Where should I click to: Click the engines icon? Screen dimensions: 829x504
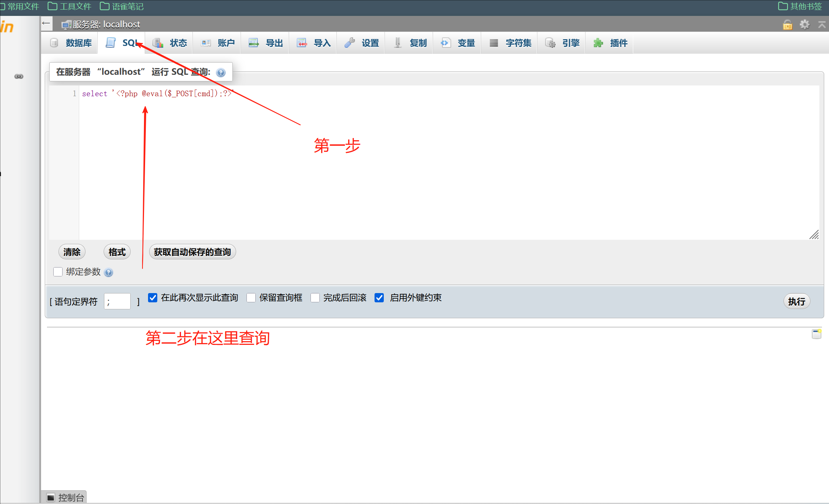tap(550, 43)
